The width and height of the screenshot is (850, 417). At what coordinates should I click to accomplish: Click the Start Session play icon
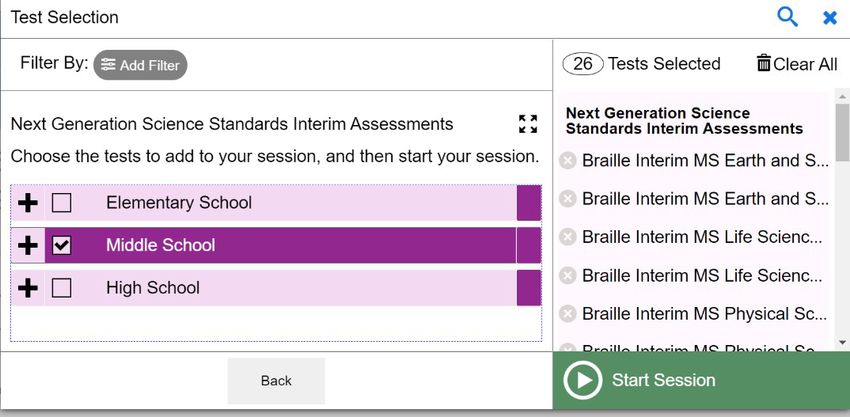tap(583, 381)
